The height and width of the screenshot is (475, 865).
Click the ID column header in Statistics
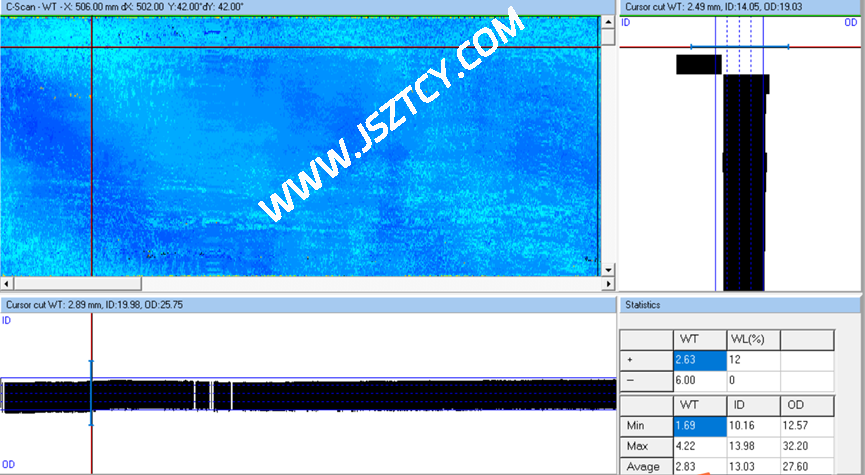click(x=752, y=404)
